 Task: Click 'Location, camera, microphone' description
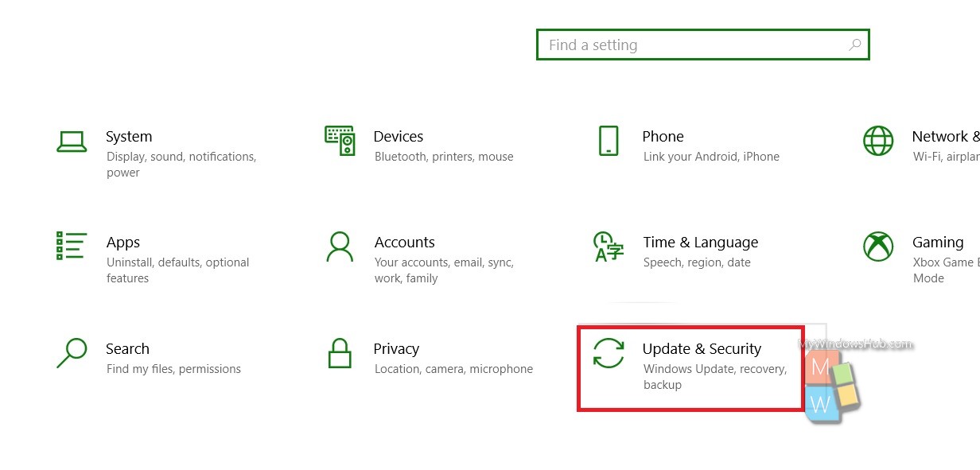[x=453, y=369]
